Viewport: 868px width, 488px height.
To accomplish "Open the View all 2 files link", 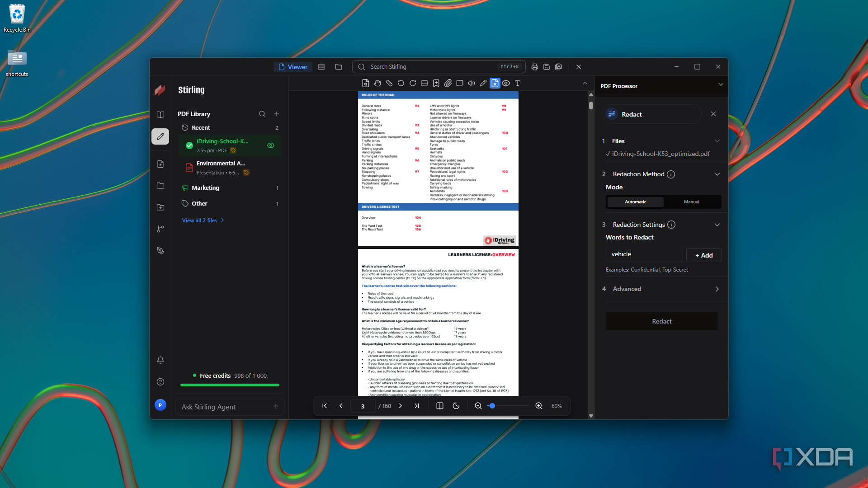I will click(x=203, y=221).
